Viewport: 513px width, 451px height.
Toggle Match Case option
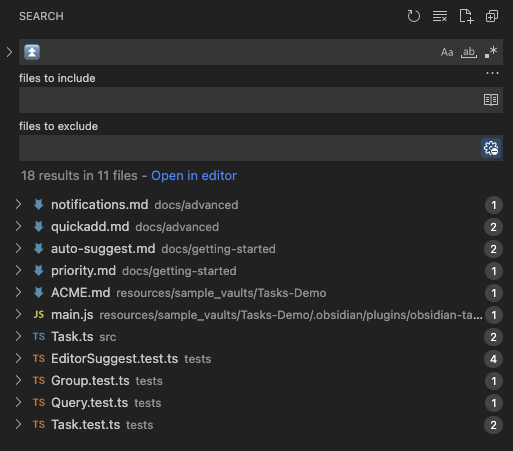pyautogui.click(x=447, y=52)
